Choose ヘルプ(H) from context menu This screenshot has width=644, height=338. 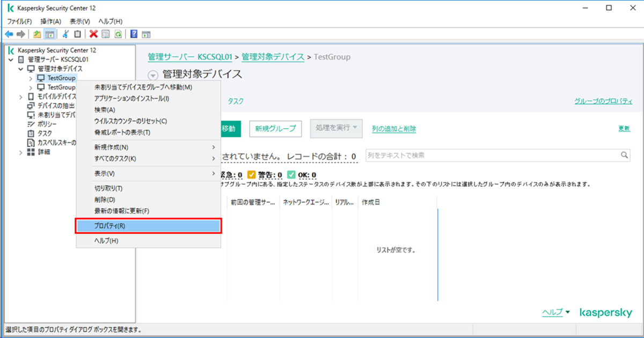click(148, 241)
